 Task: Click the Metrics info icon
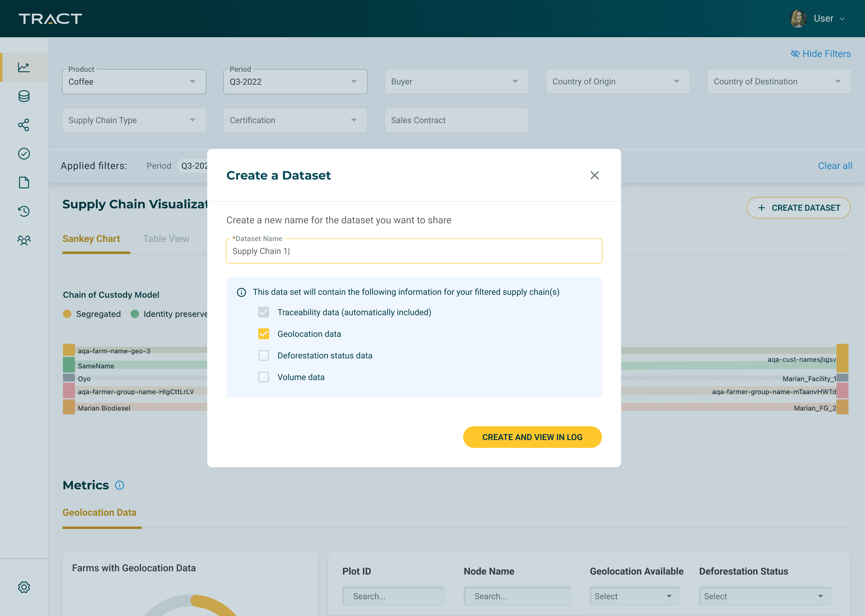pyautogui.click(x=120, y=485)
